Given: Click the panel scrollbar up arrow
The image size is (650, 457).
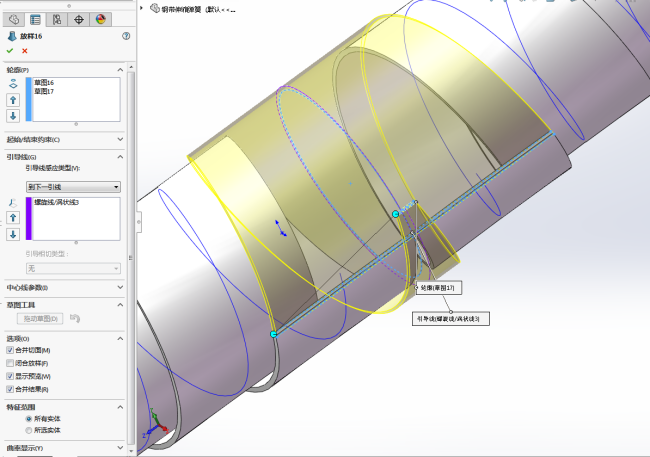Looking at the screenshot, I should (131, 67).
